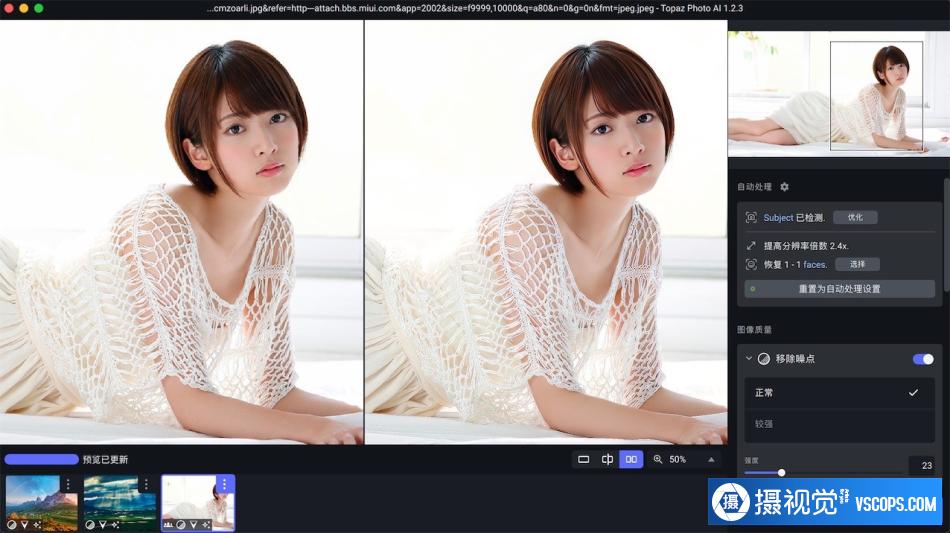The height and width of the screenshot is (533, 950).
Task: Click the 优化 subject refine button
Action: pos(855,217)
